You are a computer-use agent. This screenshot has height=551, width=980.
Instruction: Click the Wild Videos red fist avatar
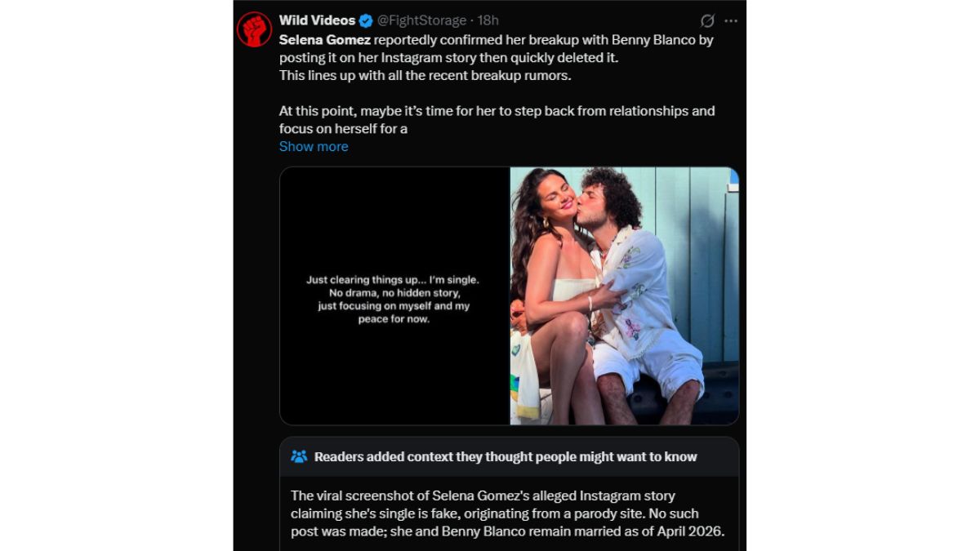(x=254, y=29)
